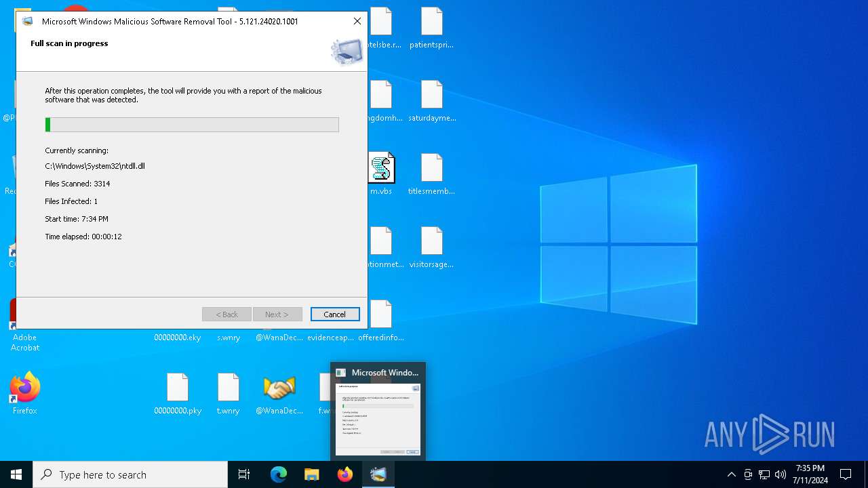The height and width of the screenshot is (488, 868).
Task: Select the 'Full scan in progress' heading
Action: pos(69,43)
